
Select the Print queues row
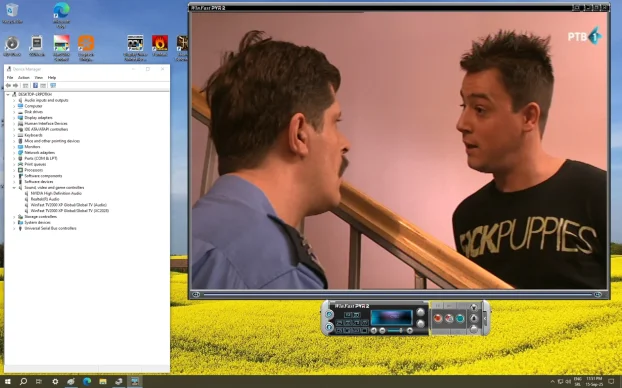pos(35,164)
